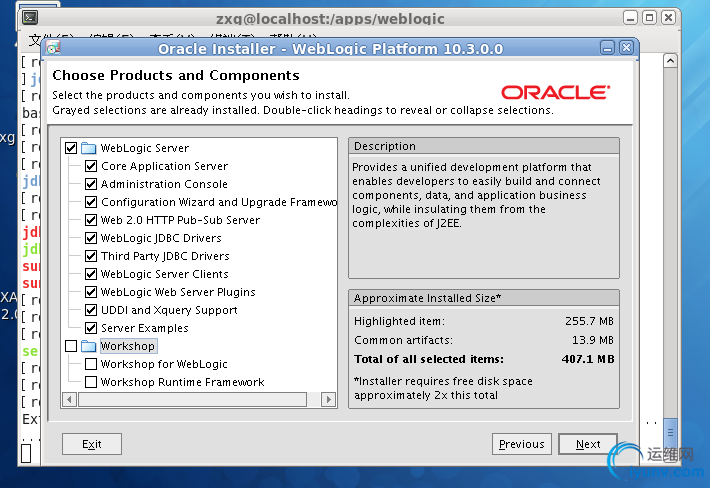Select Workshop for WebLogic label
The height and width of the screenshot is (488, 710).
(164, 364)
